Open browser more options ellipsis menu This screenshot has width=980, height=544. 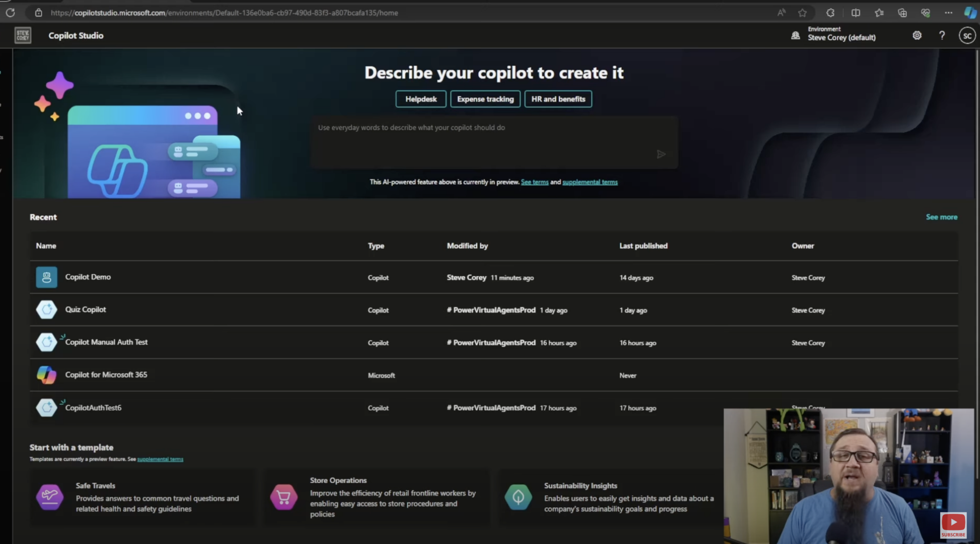pyautogui.click(x=948, y=13)
